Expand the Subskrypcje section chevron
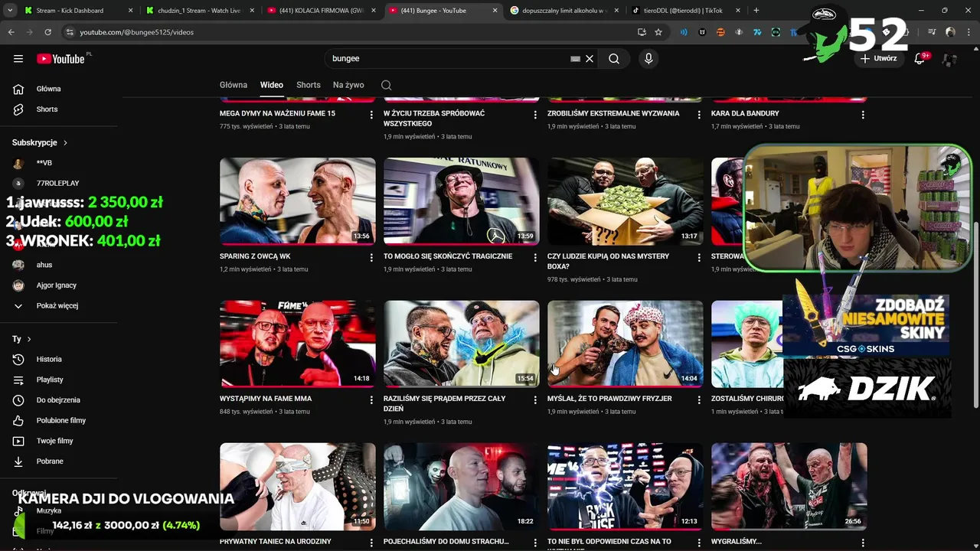The width and height of the screenshot is (980, 551). [65, 143]
